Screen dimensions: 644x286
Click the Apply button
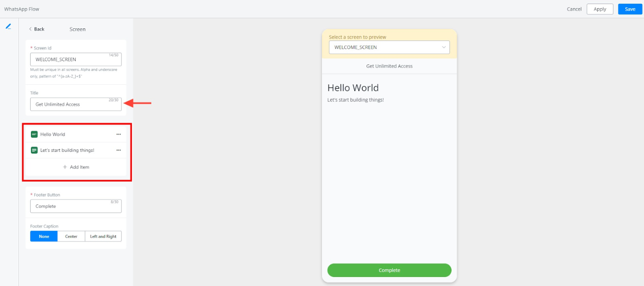599,9
